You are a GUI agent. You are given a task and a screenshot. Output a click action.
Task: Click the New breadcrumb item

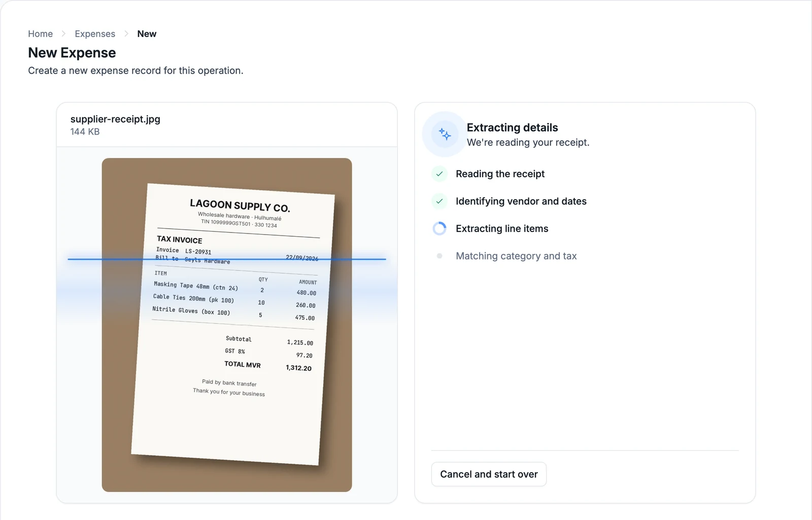pyautogui.click(x=147, y=34)
